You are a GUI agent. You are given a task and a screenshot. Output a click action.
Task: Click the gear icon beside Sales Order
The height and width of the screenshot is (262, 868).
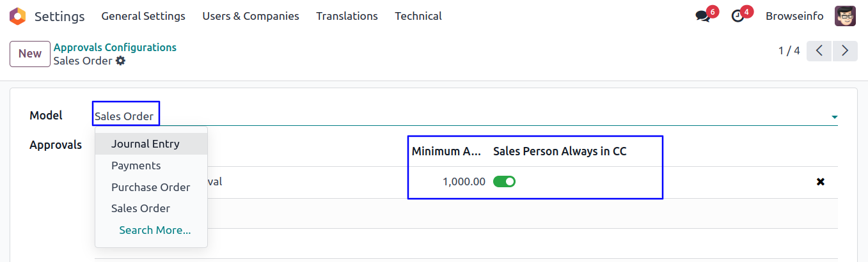pos(121,61)
